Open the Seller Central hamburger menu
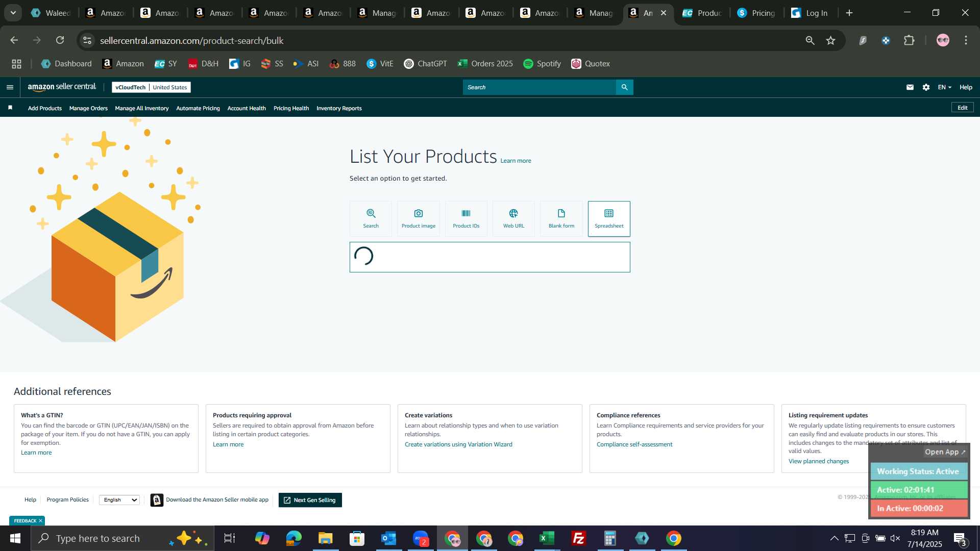The width and height of the screenshot is (980, 551). 10,87
